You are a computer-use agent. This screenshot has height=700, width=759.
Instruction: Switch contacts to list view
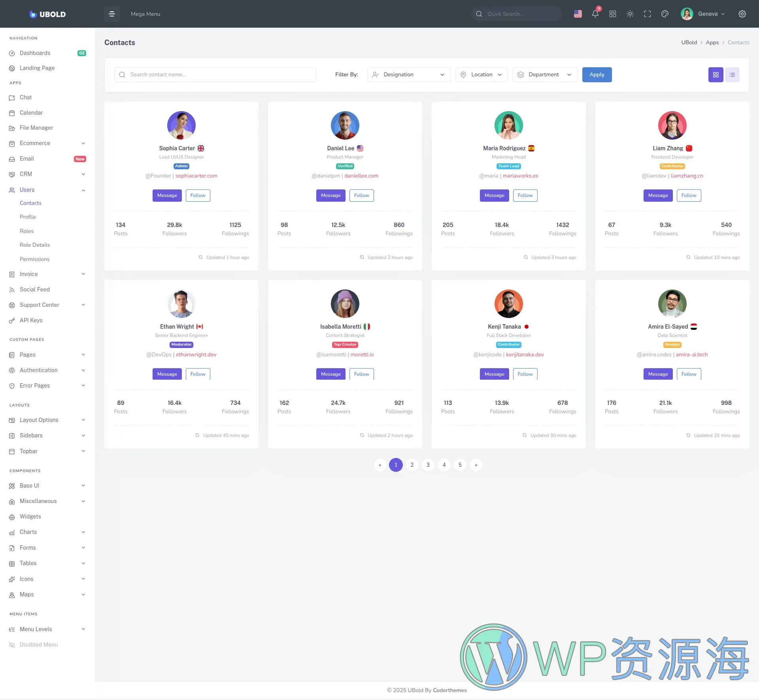coord(732,74)
